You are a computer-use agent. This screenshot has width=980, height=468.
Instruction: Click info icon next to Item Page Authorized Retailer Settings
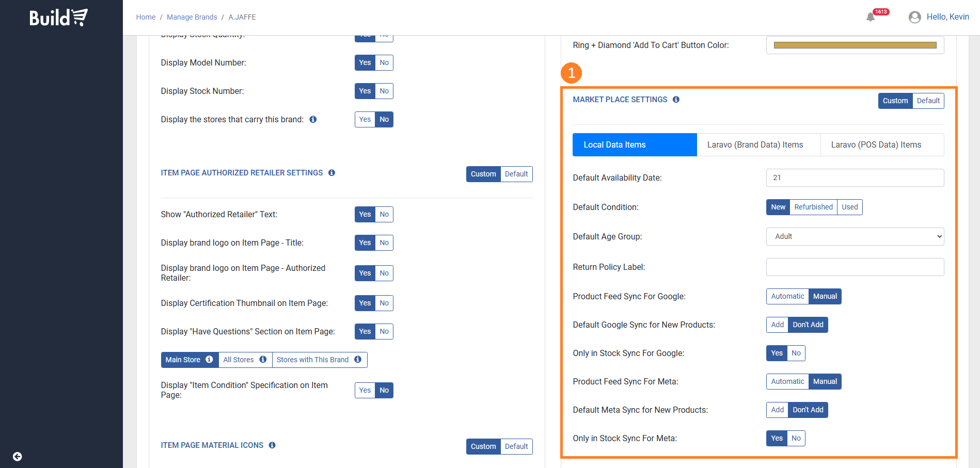click(x=331, y=173)
